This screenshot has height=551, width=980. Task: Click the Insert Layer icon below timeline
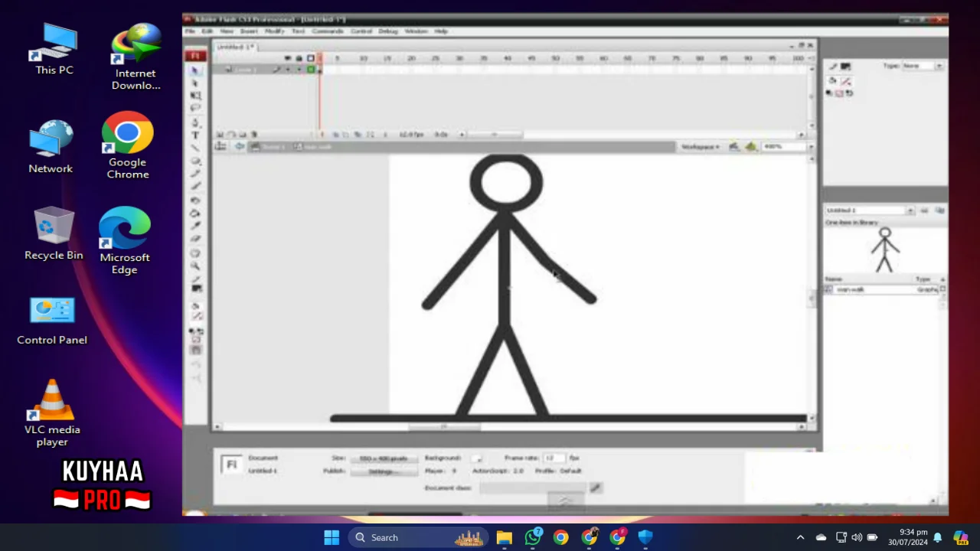(x=220, y=135)
